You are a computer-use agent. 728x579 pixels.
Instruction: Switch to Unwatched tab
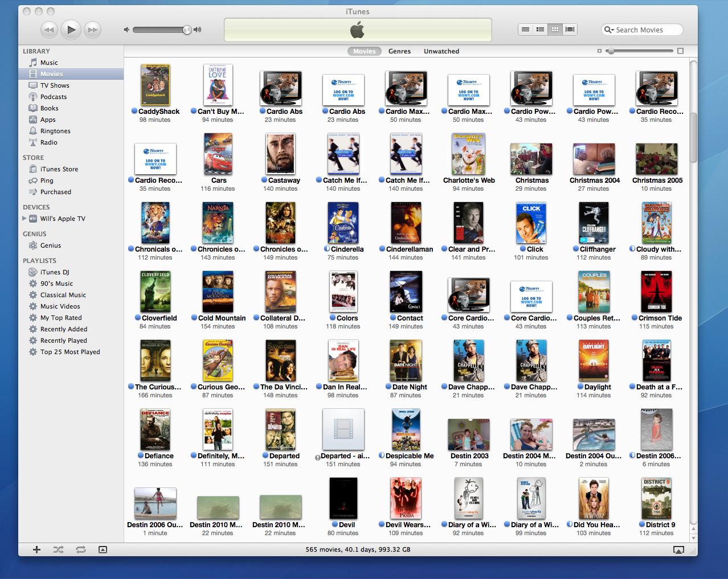pyautogui.click(x=441, y=51)
